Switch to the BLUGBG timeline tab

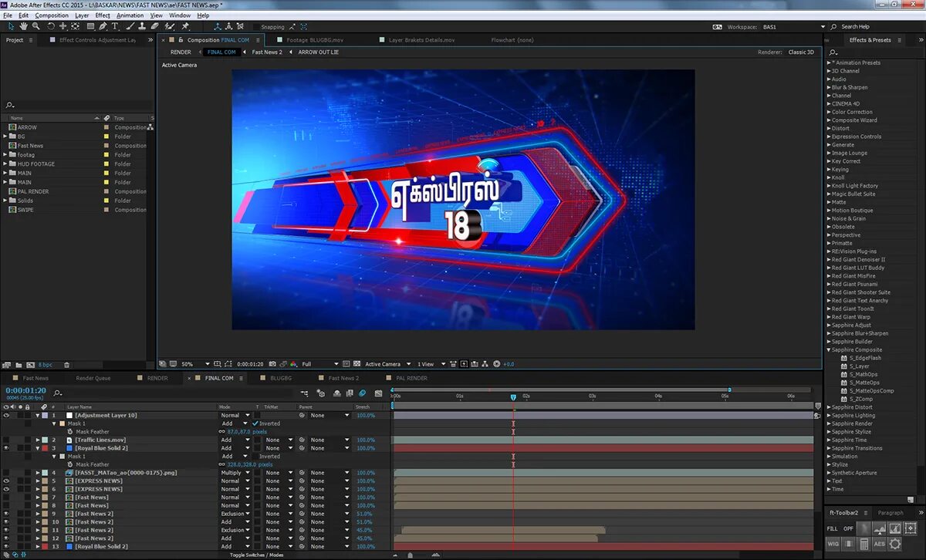(281, 378)
